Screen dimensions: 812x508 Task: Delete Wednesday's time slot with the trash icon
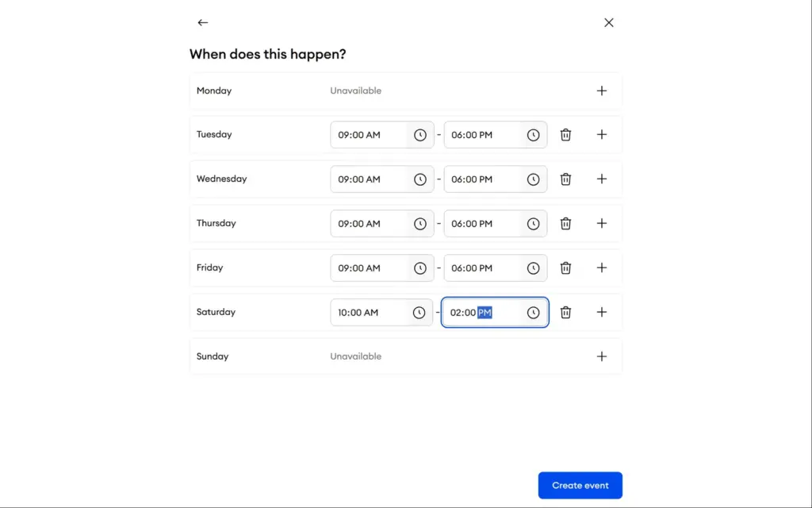(x=565, y=179)
